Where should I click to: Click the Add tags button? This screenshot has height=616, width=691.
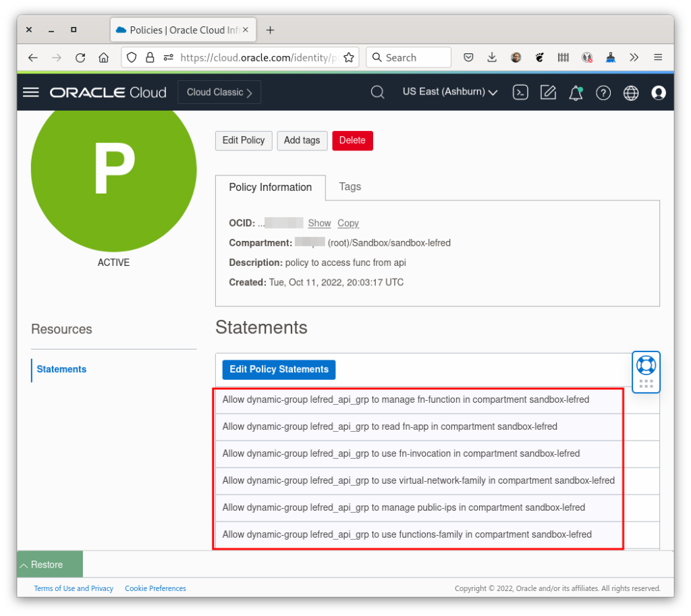(302, 140)
